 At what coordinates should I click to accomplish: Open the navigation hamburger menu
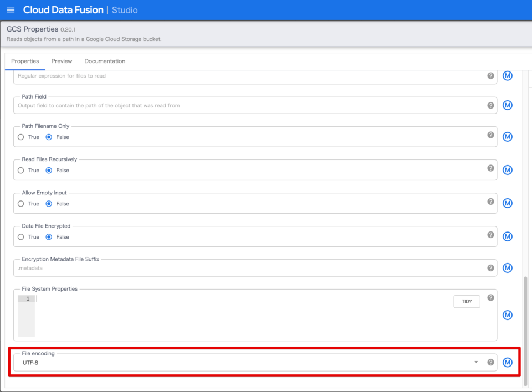(11, 9)
